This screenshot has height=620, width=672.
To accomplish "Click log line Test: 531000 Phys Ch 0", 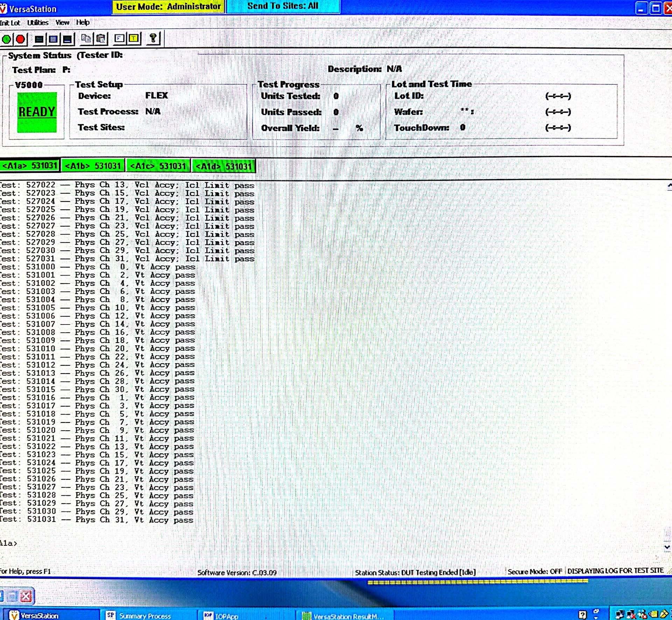I will tap(97, 267).
